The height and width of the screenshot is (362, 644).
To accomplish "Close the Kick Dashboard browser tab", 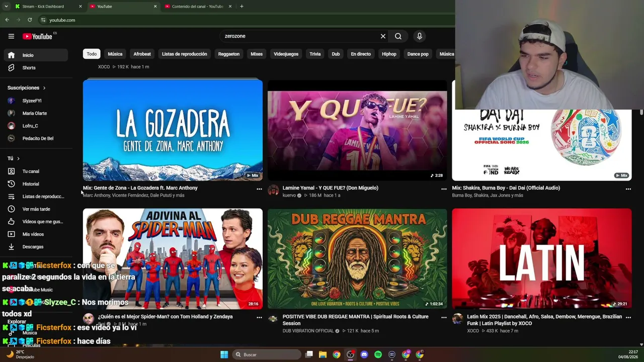I will (x=80, y=7).
